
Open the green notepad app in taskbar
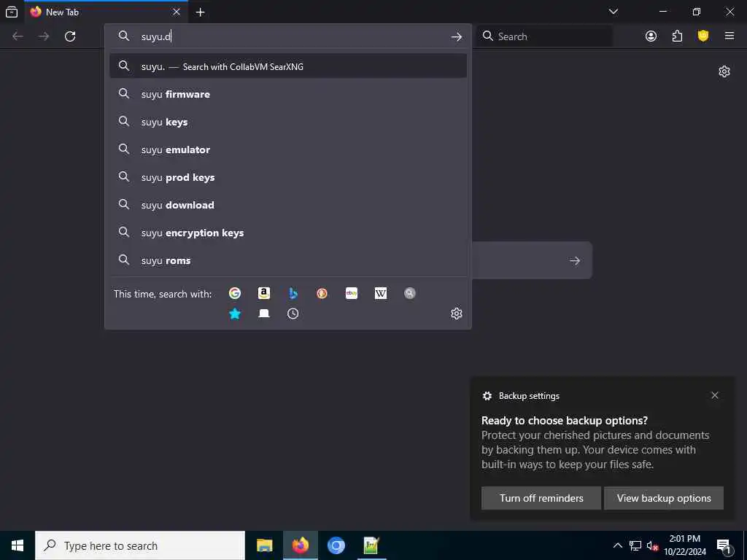click(x=371, y=545)
